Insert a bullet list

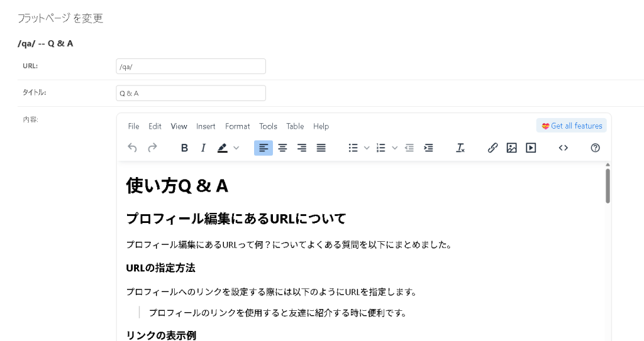click(353, 148)
